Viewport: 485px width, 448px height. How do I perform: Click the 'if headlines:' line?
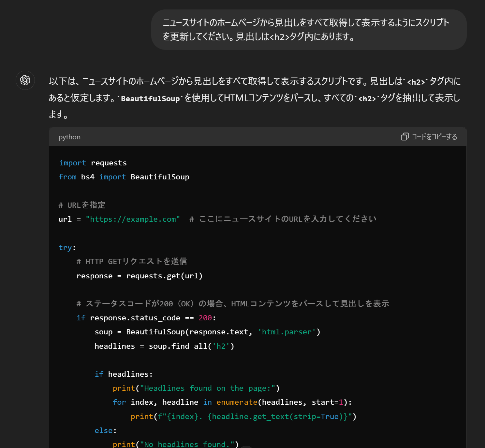pos(124,374)
